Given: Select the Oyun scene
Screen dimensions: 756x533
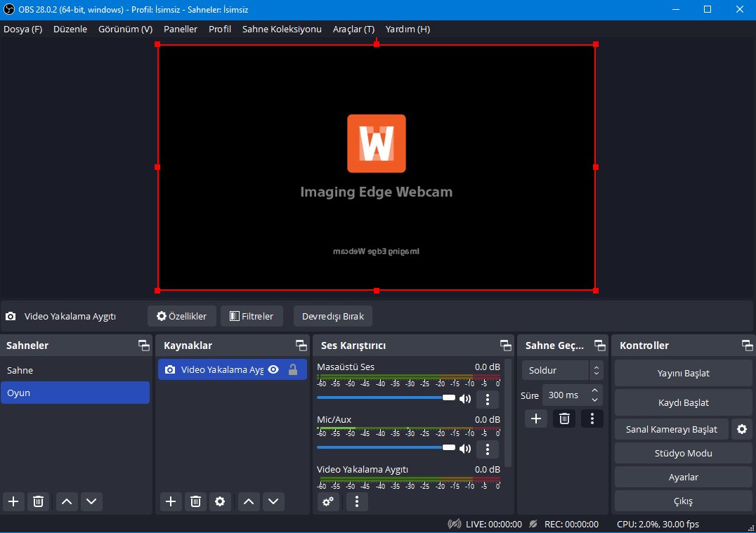Looking at the screenshot, I should click(75, 393).
